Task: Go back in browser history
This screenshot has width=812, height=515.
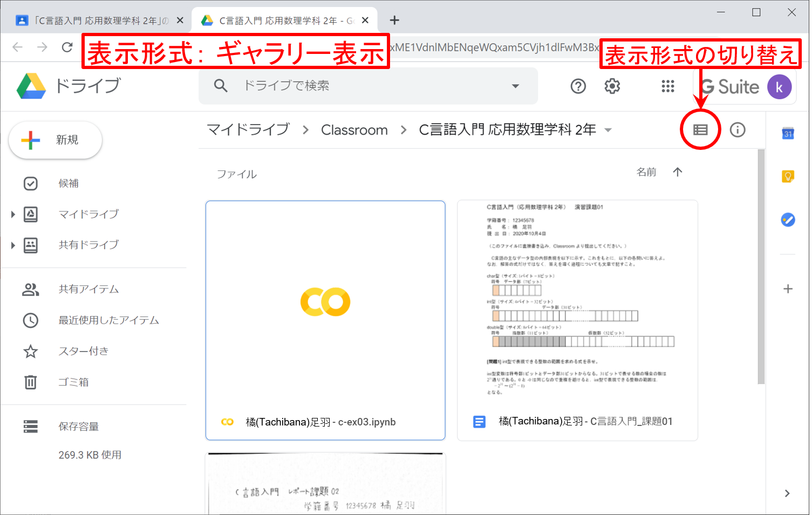Action: point(17,47)
